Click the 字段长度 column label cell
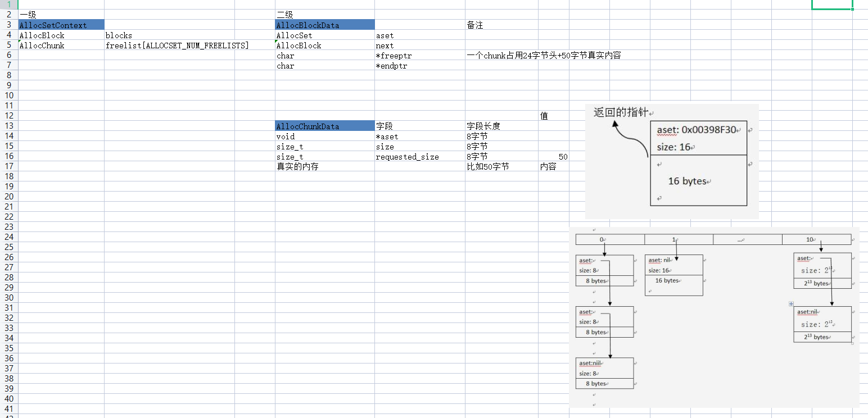868x418 pixels. click(x=501, y=126)
